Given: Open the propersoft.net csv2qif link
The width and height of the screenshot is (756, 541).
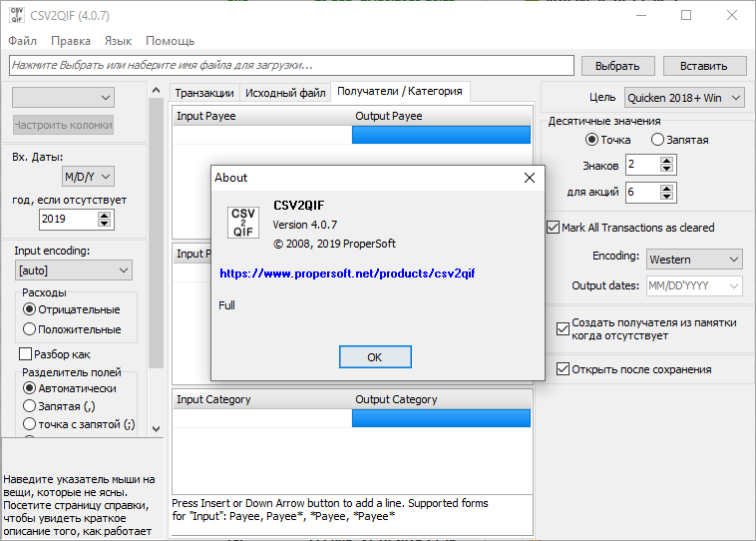Looking at the screenshot, I should [347, 273].
